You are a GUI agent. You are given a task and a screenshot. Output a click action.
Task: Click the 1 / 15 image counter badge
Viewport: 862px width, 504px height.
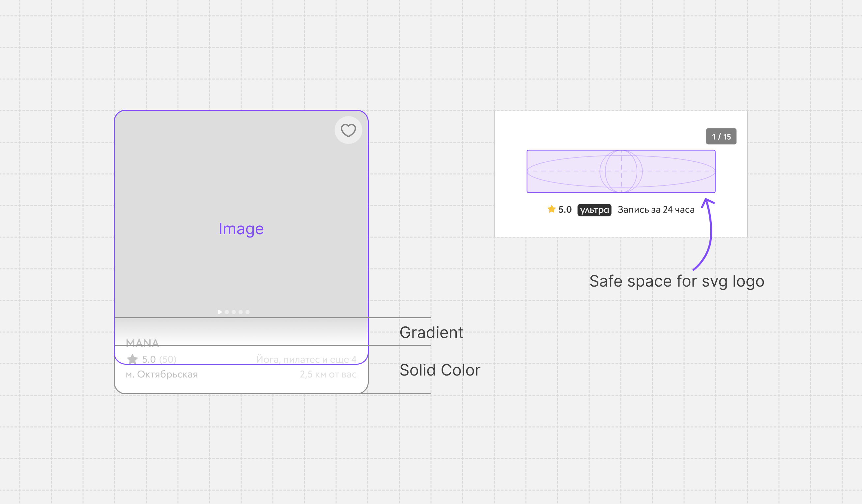point(721,136)
